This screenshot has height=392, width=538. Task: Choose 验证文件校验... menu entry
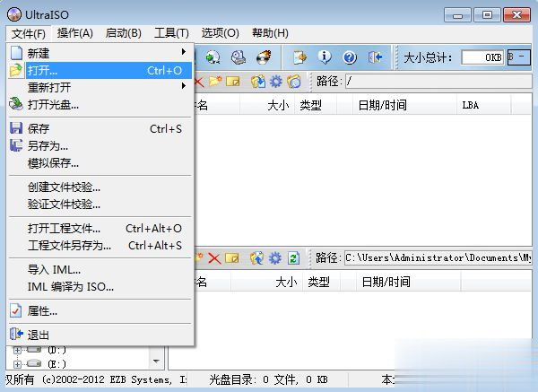point(100,205)
